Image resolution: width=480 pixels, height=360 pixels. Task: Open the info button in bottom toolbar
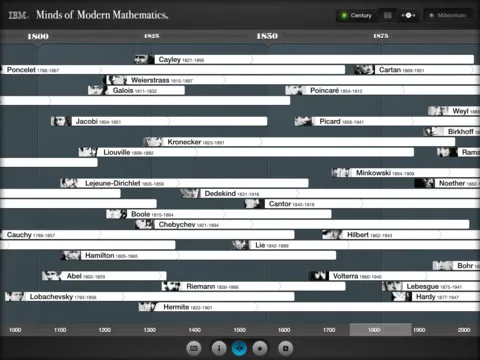pyautogui.click(x=219, y=348)
